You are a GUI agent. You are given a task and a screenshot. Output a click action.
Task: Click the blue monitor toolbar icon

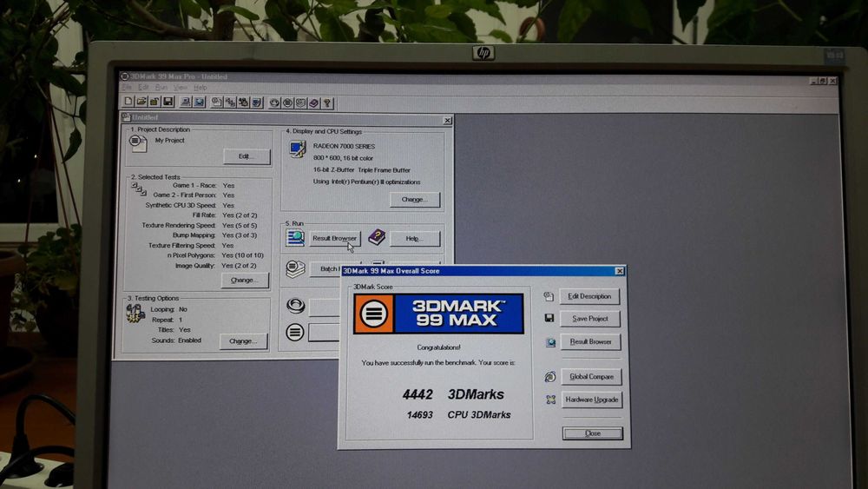(x=199, y=102)
